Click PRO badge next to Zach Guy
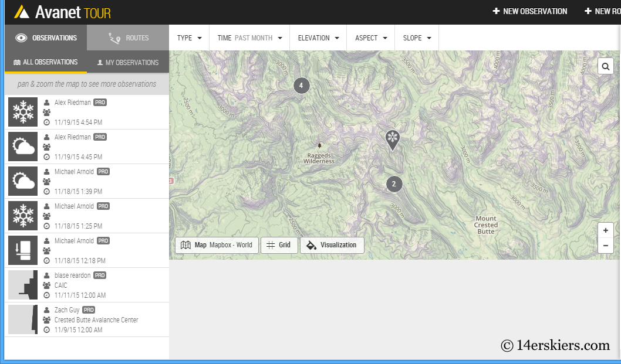The image size is (621, 364). coord(89,310)
